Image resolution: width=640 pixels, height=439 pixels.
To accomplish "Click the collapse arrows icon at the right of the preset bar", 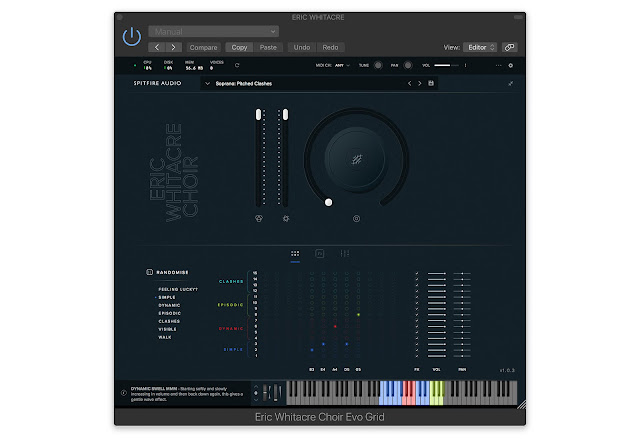I will tap(511, 83).
